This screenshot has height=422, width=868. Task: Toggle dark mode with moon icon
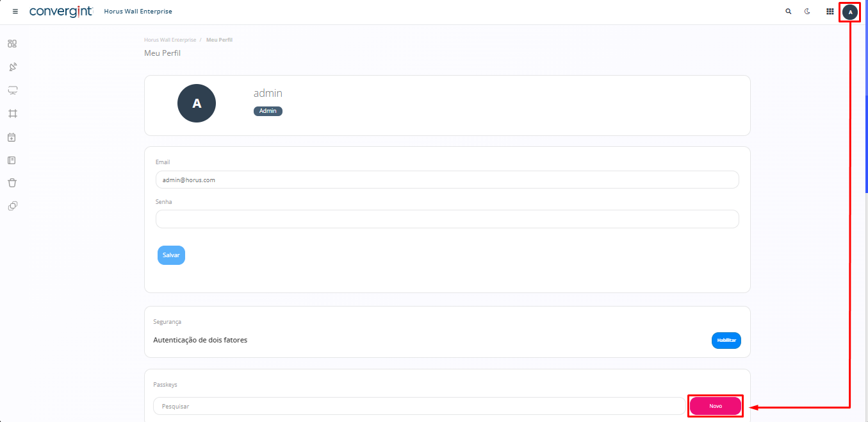click(808, 12)
